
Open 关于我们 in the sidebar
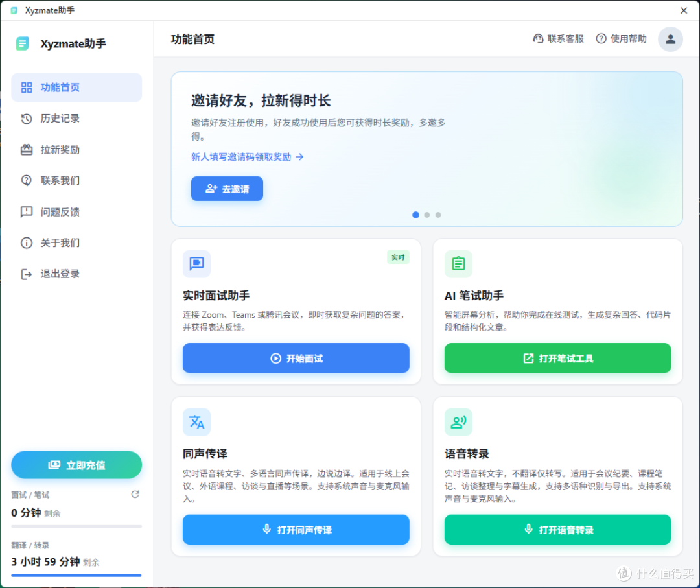[76, 242]
